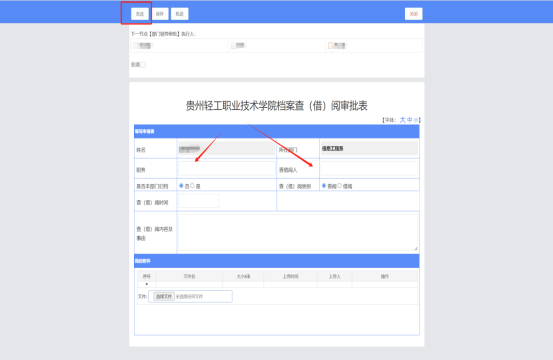Focus the 查(借)阅内容及事由 text area
The height and width of the screenshot is (360, 553).
click(298, 232)
